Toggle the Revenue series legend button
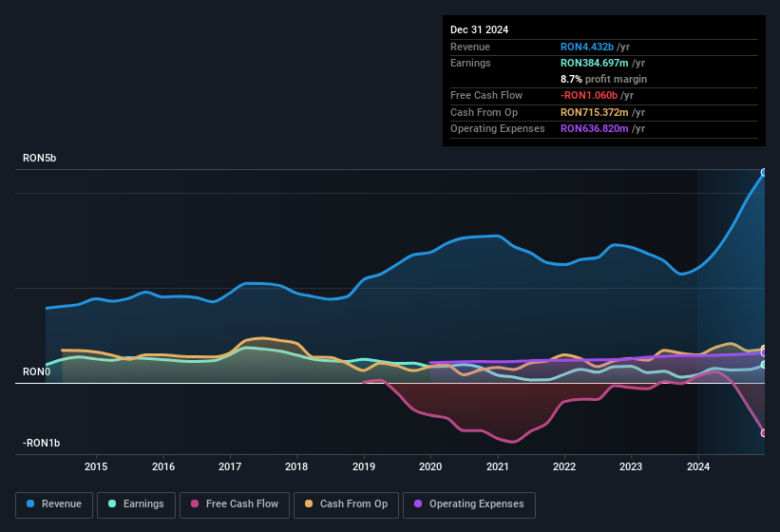Screen dimensions: 780x532 coord(54,504)
